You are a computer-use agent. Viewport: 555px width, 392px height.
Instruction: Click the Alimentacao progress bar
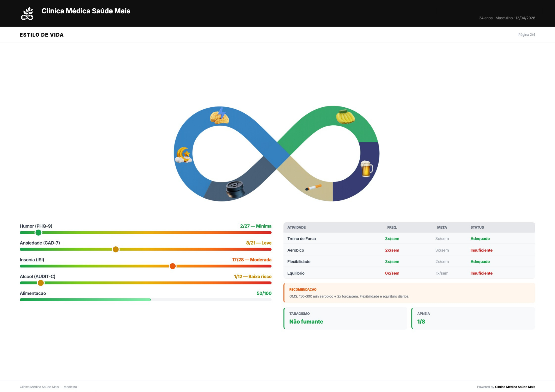tap(145, 300)
